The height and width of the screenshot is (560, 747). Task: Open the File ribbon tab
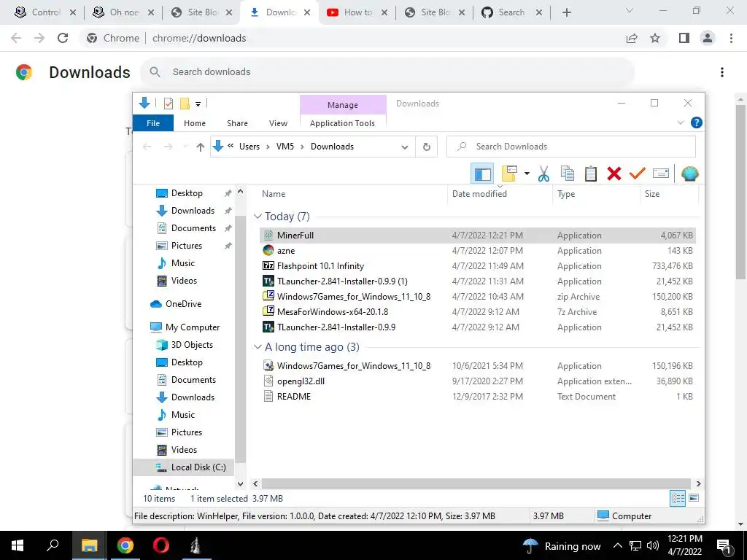coord(153,123)
